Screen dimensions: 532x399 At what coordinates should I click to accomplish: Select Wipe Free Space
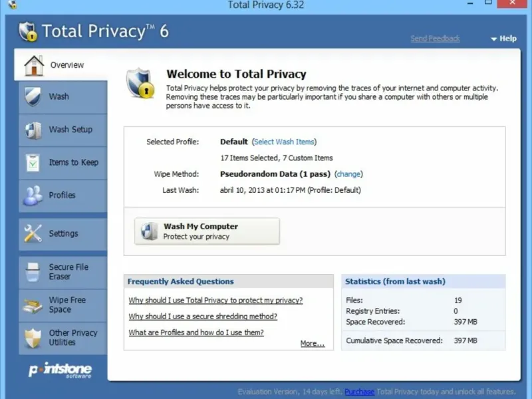[63, 305]
